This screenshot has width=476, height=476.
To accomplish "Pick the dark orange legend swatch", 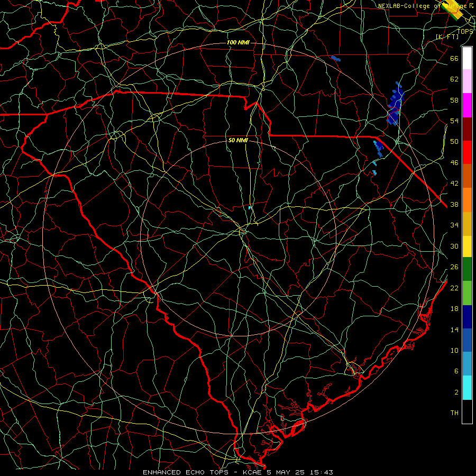I will click(x=467, y=176).
